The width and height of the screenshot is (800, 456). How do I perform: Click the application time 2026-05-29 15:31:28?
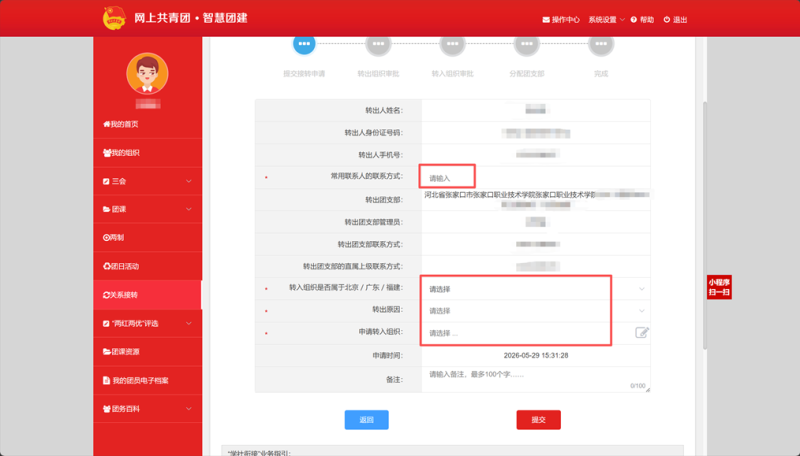[536, 356]
